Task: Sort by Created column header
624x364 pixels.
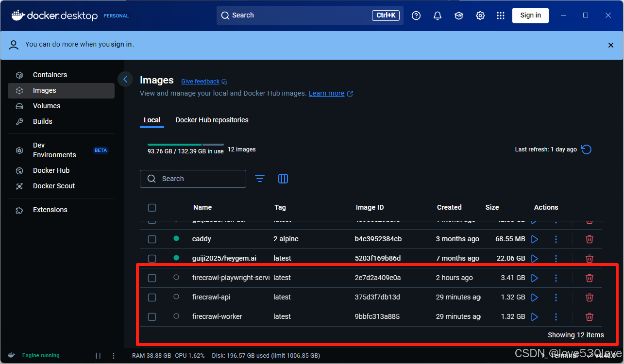Action: [x=449, y=207]
